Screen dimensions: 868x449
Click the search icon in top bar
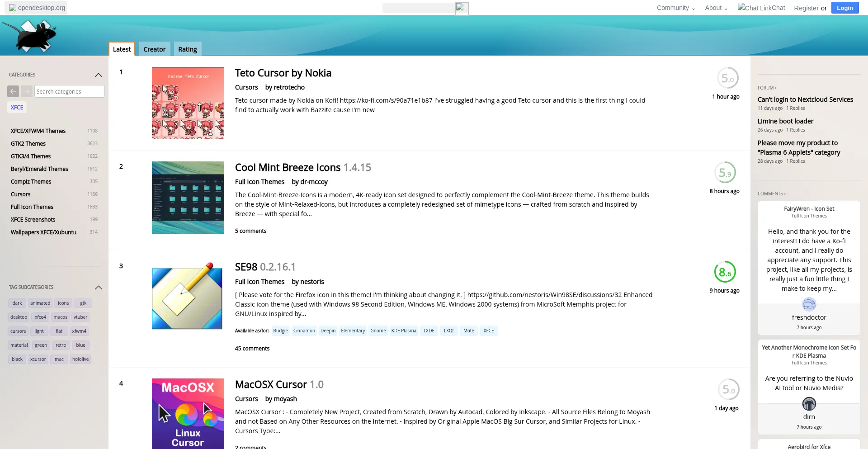[x=462, y=8]
